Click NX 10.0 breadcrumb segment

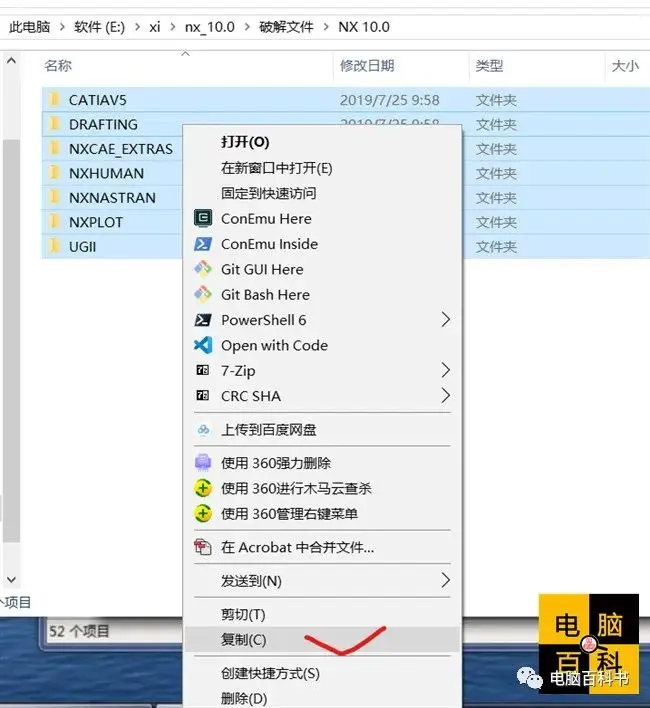coord(364,27)
